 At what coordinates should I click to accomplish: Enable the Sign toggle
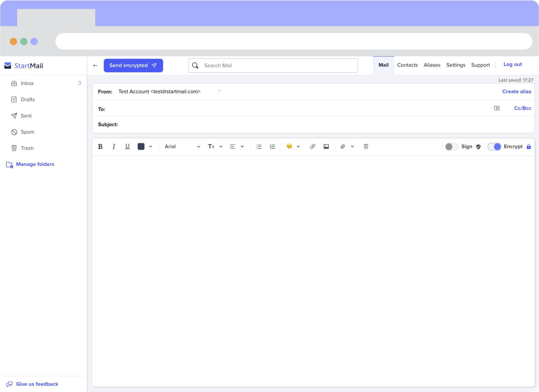[x=451, y=147]
